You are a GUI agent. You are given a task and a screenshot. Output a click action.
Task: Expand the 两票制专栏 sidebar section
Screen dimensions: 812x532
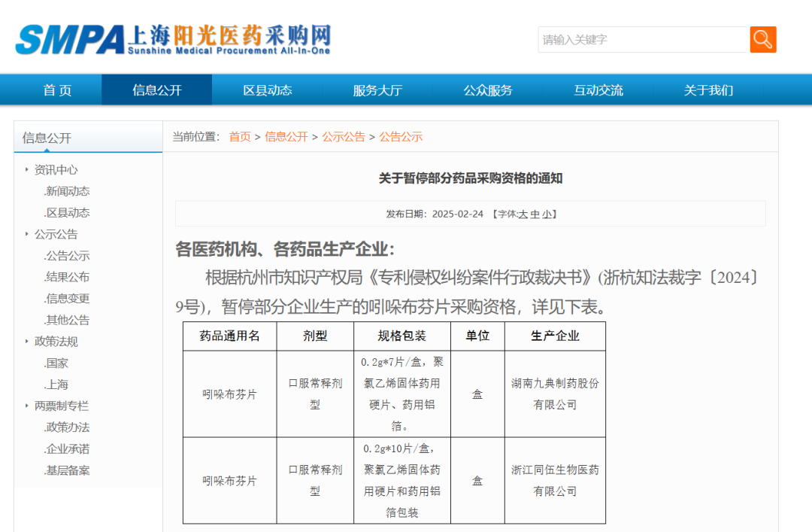(x=61, y=406)
